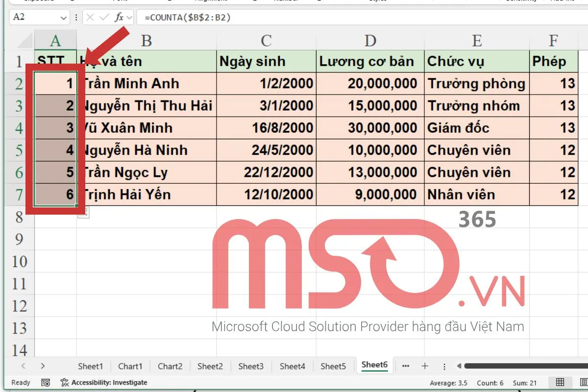The height and width of the screenshot is (392, 588).
Task: Click the Macro recording icon in status bar
Action: pos(46,383)
